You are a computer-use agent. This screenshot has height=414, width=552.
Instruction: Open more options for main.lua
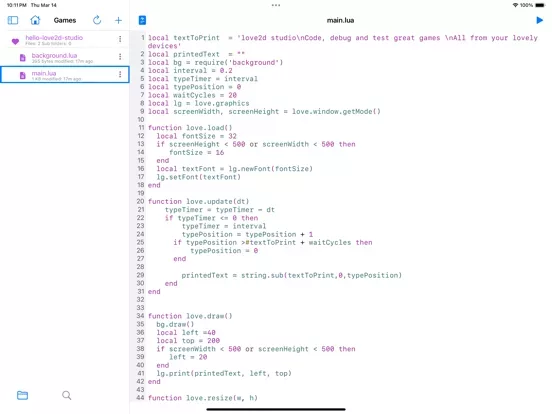point(120,74)
